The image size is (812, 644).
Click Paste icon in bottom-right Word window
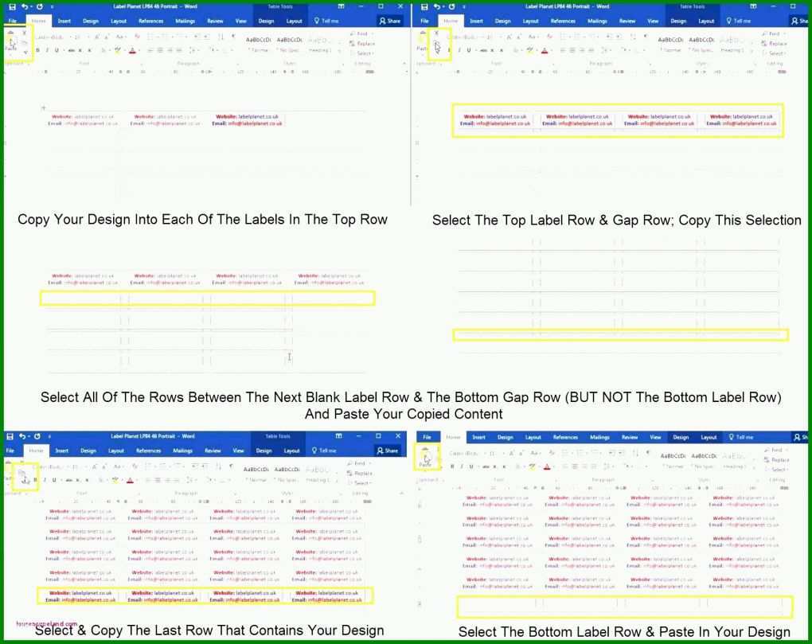coord(425,459)
